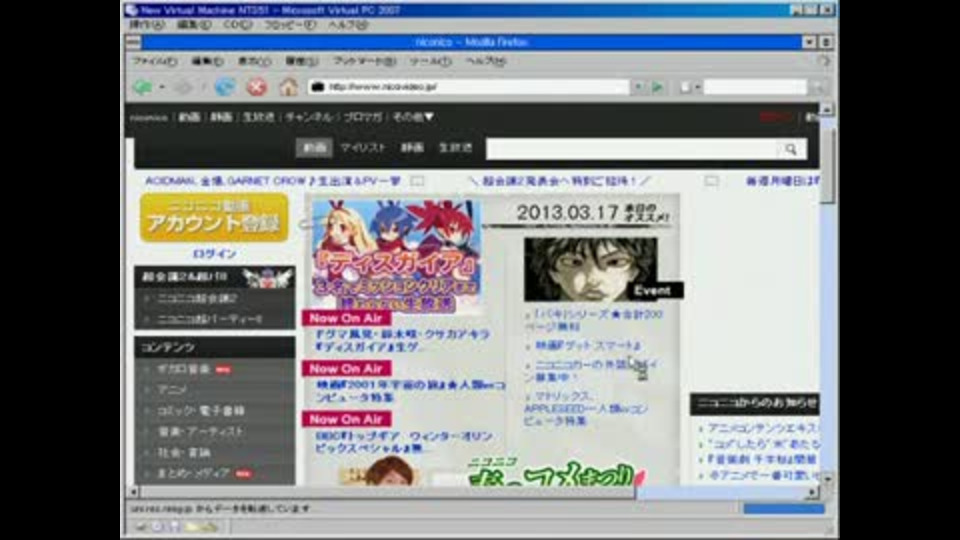Click the ディスガイア banner image
Screen dimensions: 960x540
point(397,255)
